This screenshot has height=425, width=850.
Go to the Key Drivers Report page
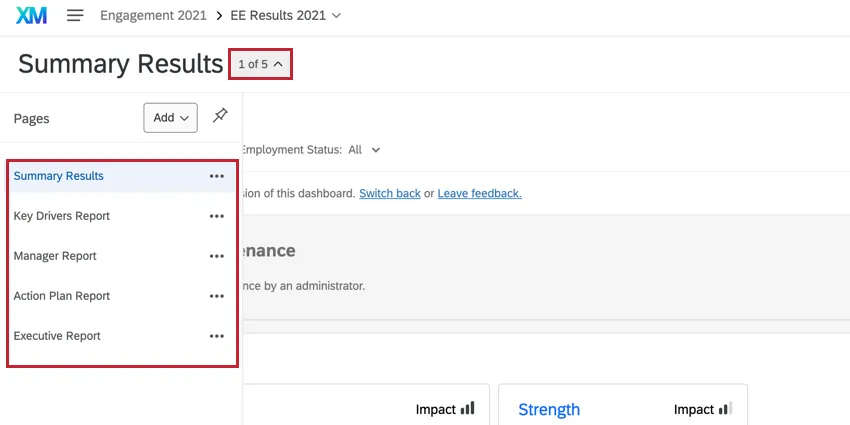click(62, 216)
